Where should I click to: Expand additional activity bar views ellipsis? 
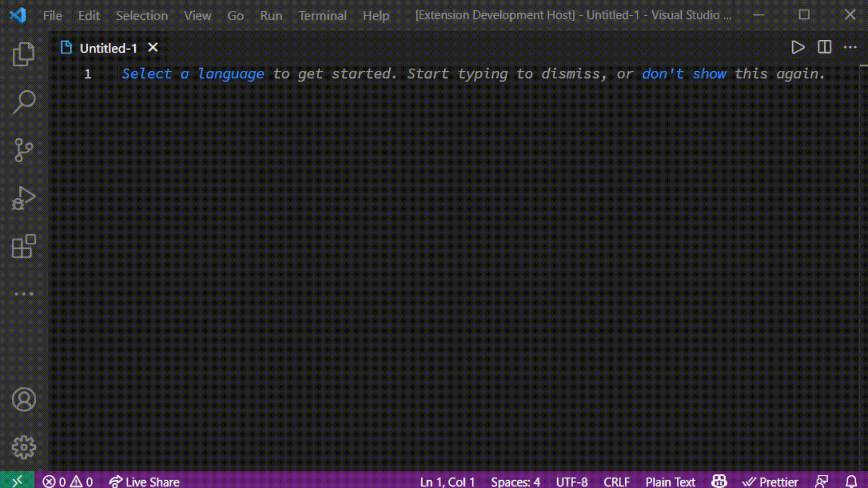(24, 294)
